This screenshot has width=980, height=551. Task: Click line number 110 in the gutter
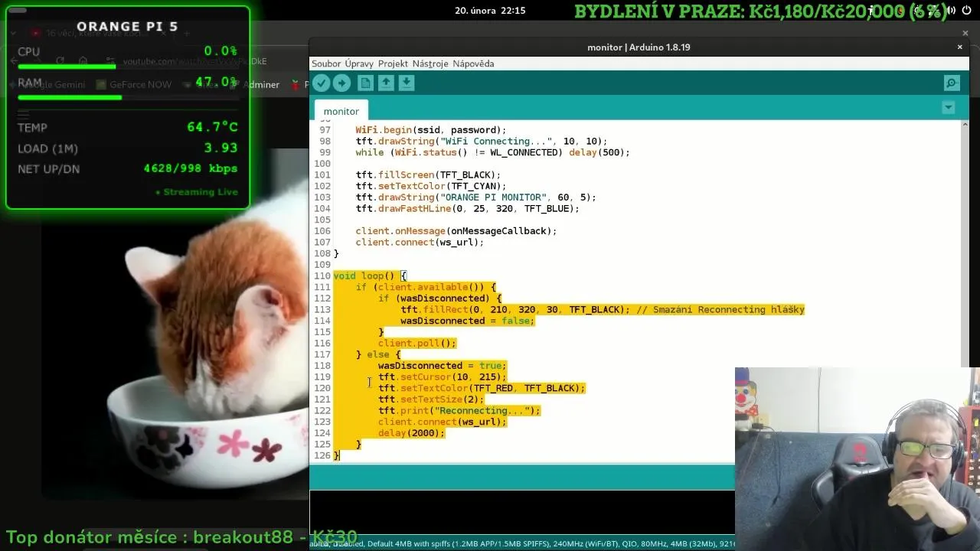tap(322, 276)
